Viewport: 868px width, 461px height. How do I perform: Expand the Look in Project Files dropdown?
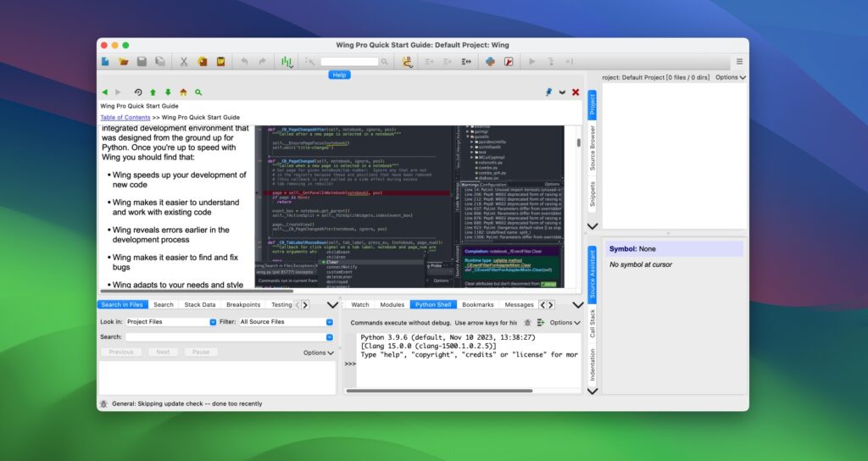coord(213,322)
